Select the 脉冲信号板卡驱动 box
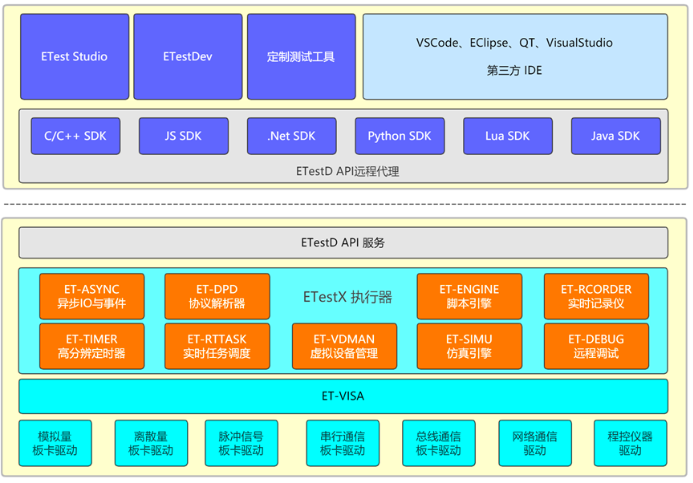 241,443
